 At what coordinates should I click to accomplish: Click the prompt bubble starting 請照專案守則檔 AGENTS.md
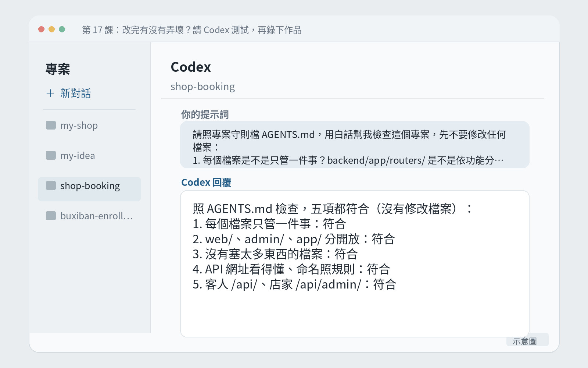355,145
